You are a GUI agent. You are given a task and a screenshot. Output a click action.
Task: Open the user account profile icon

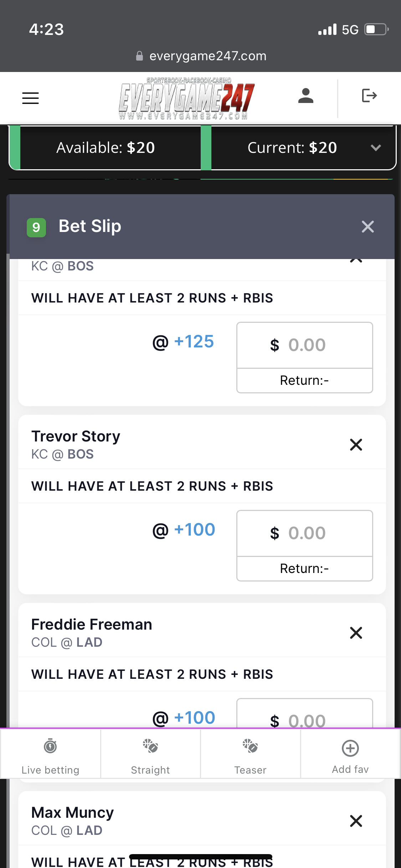(x=305, y=96)
